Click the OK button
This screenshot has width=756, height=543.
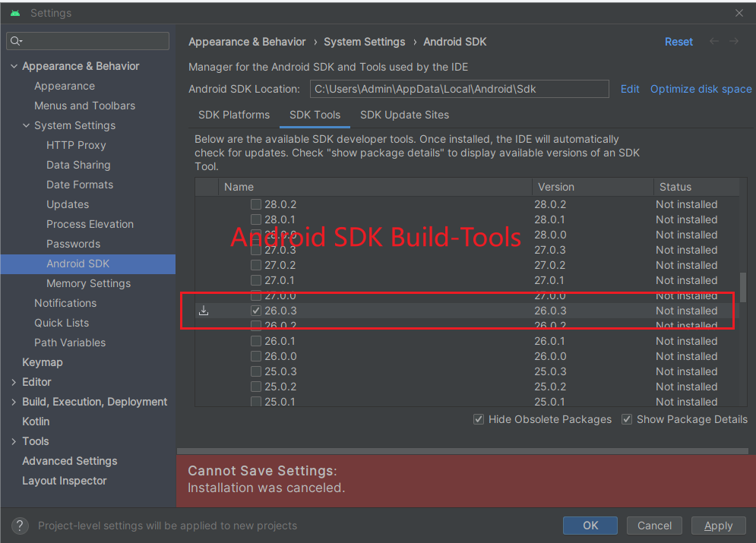[590, 526]
